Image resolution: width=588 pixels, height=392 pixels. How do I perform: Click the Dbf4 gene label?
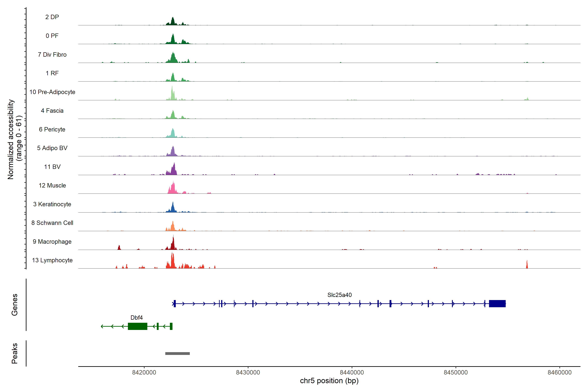137,318
